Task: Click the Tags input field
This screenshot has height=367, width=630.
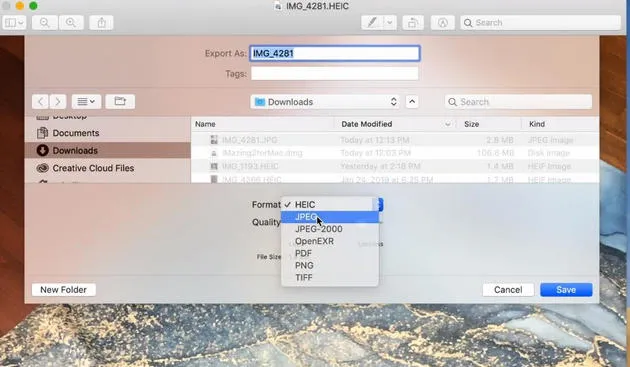Action: [x=335, y=74]
